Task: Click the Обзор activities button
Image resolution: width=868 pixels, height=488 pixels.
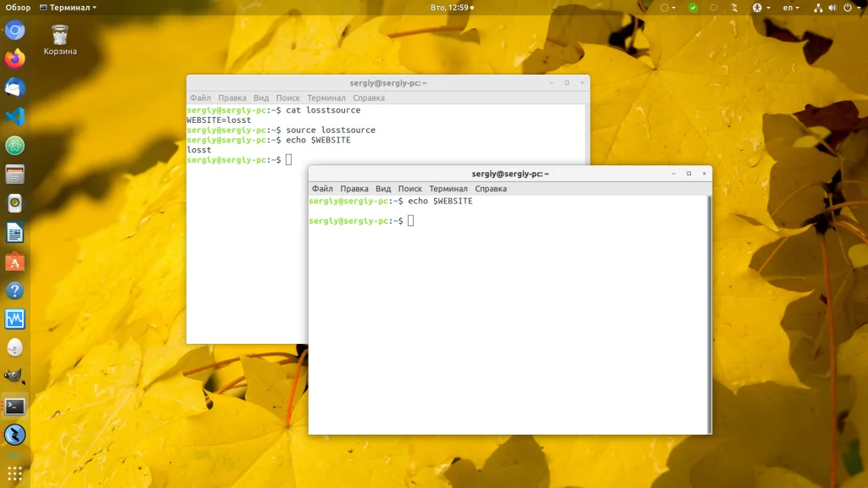Action: point(18,8)
